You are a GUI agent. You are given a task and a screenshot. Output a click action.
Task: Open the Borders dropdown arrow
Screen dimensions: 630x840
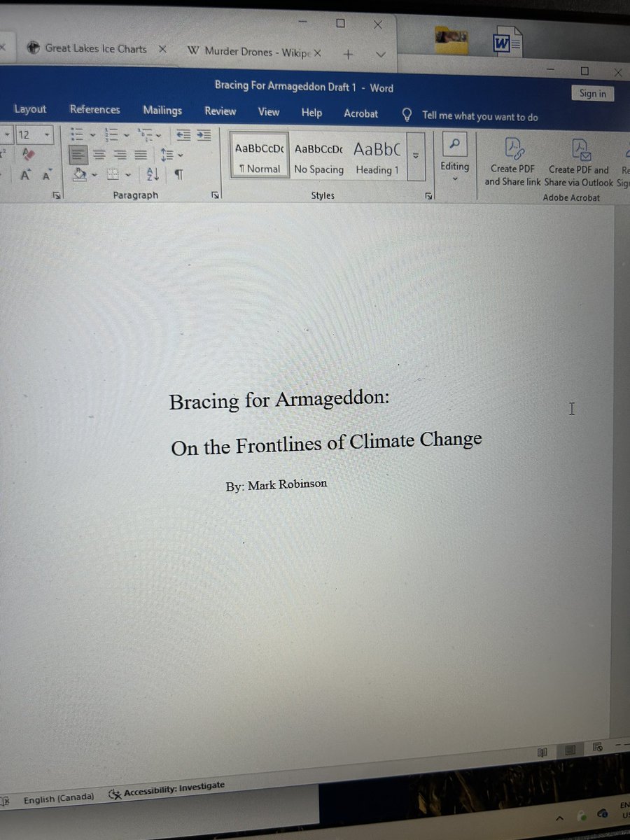pyautogui.click(x=127, y=174)
